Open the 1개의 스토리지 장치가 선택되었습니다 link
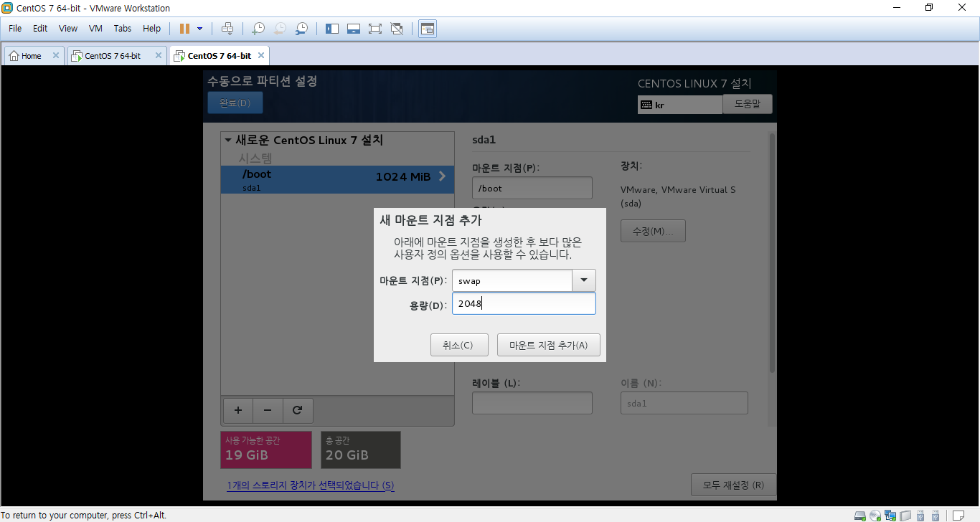The width and height of the screenshot is (980, 522). click(311, 485)
